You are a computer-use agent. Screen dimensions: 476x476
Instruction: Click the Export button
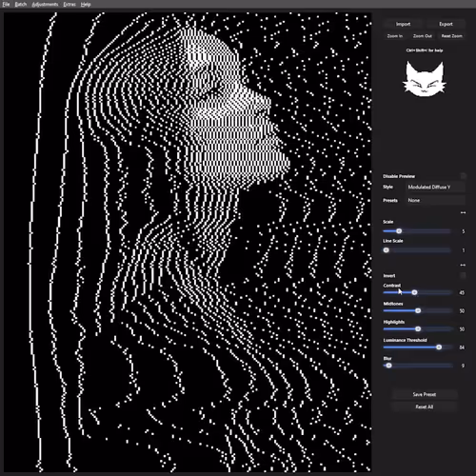click(446, 24)
